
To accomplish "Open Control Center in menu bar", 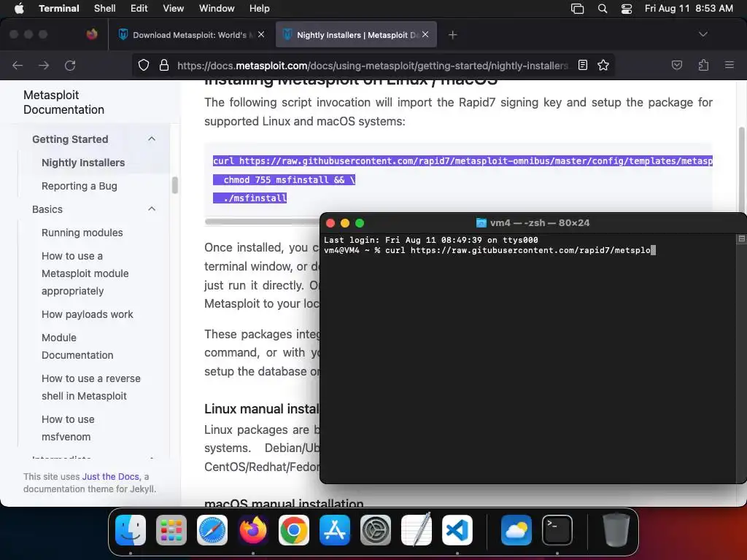I will coord(627,9).
